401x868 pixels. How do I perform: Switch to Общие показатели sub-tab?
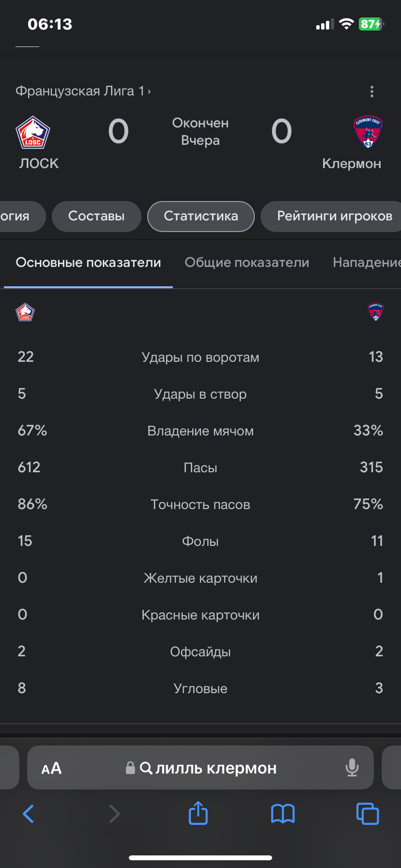[x=247, y=263]
